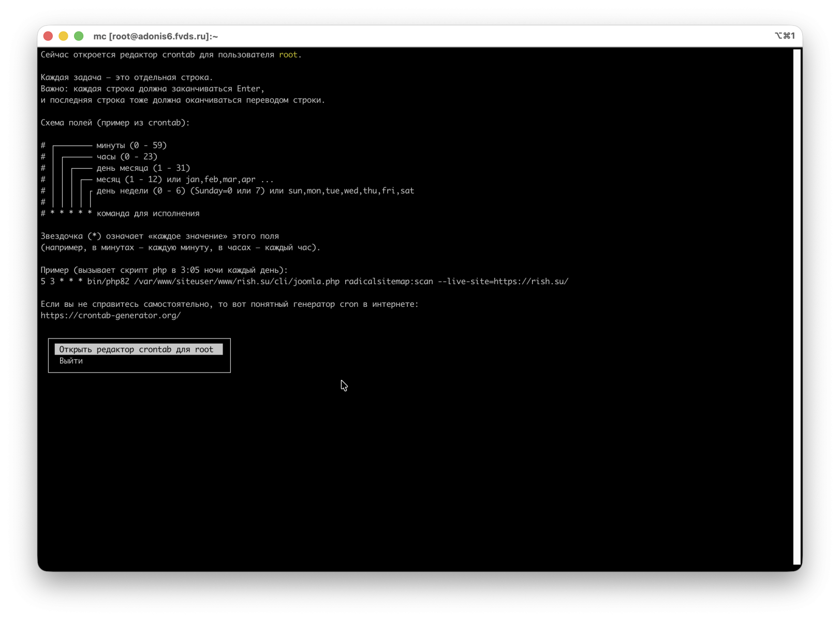Click the window title 'mc [root@adonis6.fvds.ru]:~'
The image size is (840, 621).
click(155, 36)
